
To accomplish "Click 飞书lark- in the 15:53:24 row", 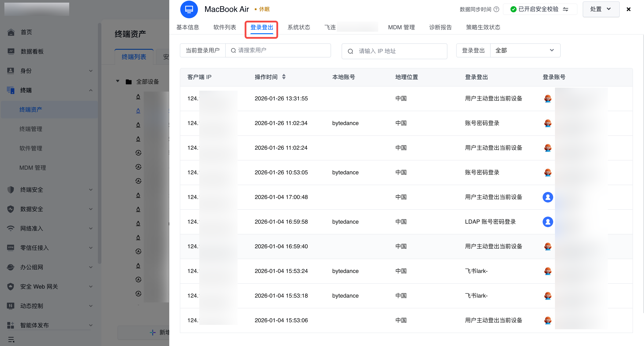I will (476, 271).
